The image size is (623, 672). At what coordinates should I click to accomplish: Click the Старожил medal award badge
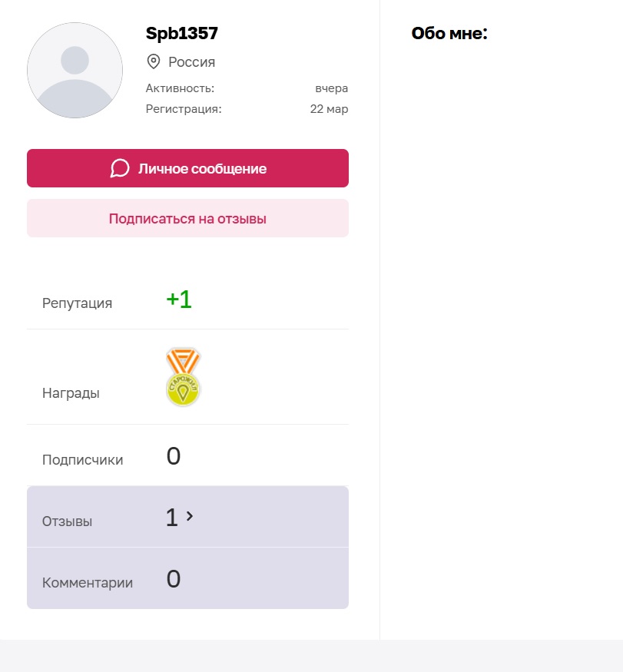[183, 377]
